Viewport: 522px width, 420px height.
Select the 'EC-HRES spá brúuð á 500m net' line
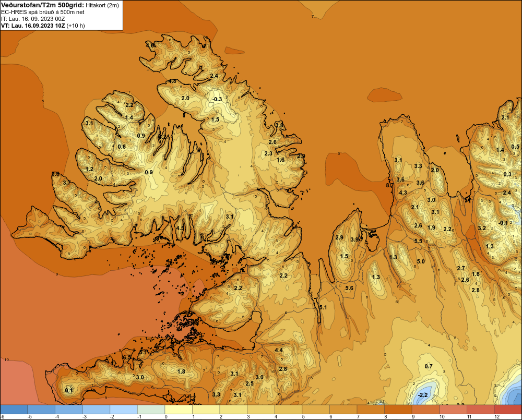click(x=43, y=12)
